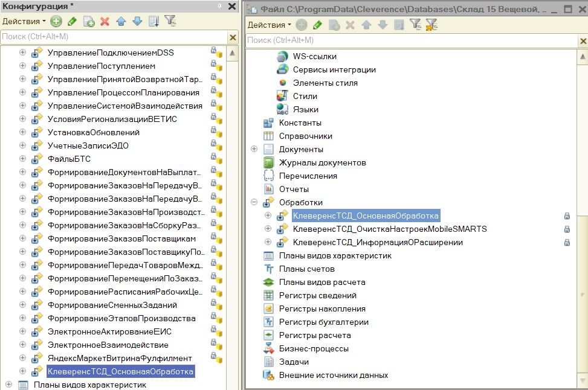Expand КлеверенсТСД_ОчисткаНастроекMobileSMARTS node
Screen dimensions: 588x390
point(268,229)
